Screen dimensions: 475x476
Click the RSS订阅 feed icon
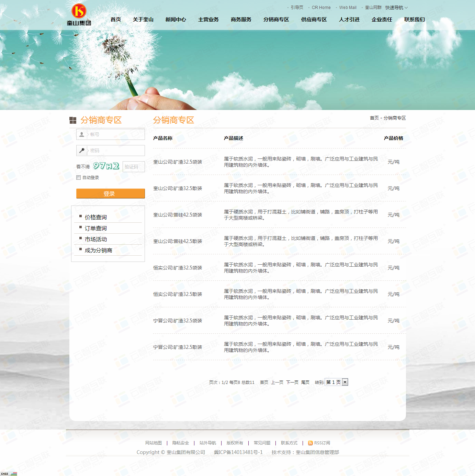[310, 443]
